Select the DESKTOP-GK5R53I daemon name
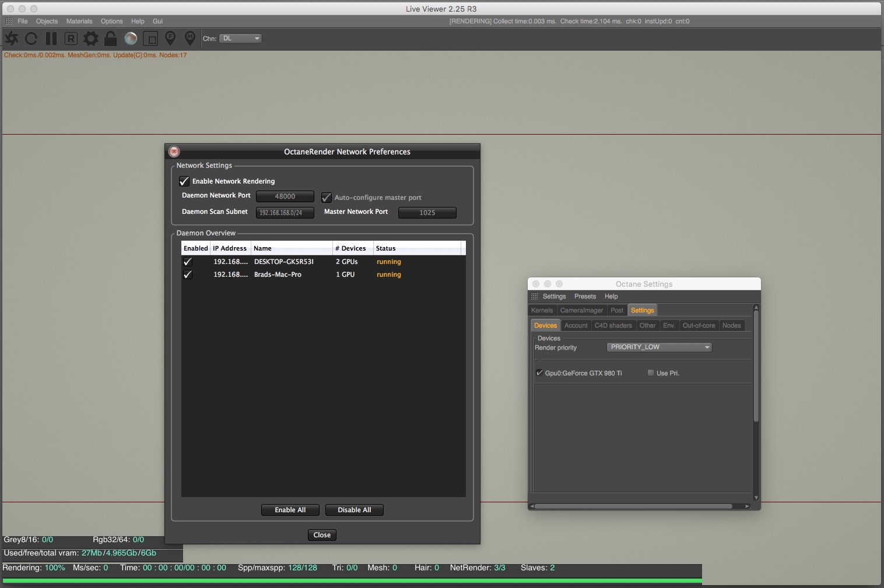 point(284,262)
